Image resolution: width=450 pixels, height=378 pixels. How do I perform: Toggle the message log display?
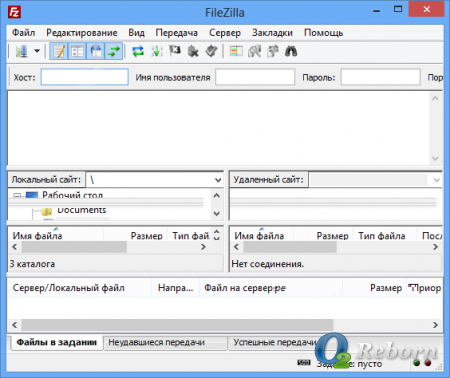(59, 51)
